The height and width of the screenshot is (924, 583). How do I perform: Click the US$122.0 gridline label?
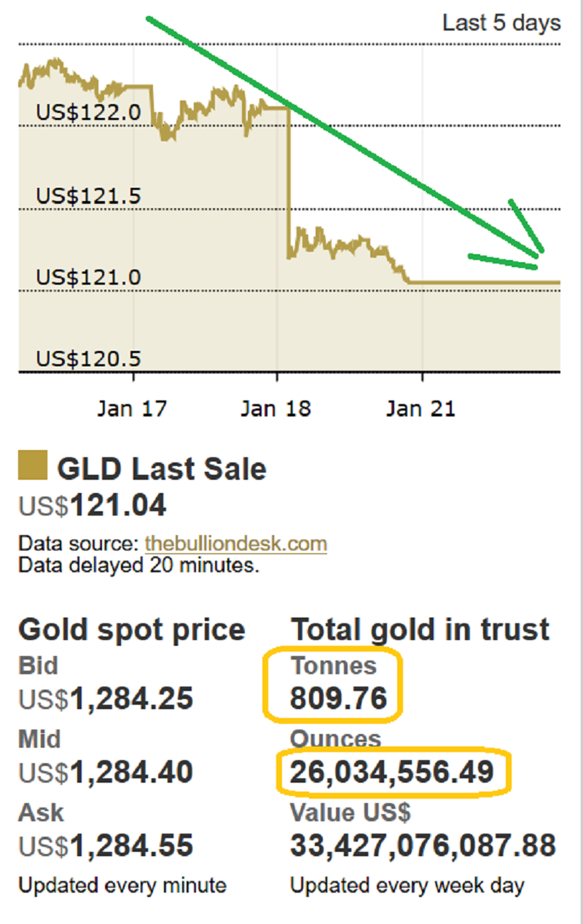[89, 112]
